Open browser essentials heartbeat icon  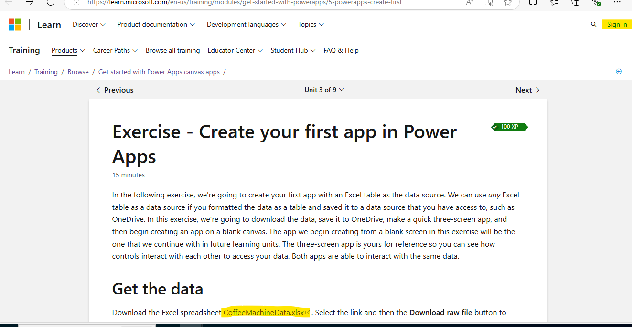pos(596,2)
